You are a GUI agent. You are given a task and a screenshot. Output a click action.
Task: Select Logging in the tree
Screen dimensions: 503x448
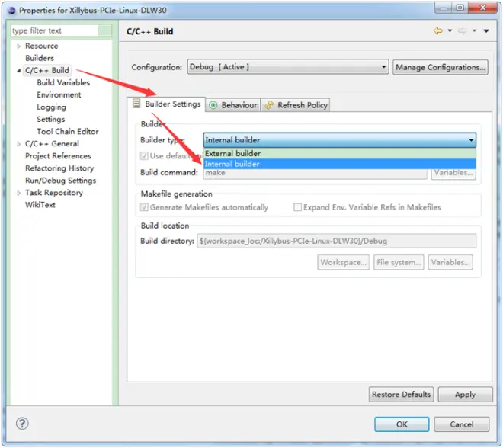pyautogui.click(x=51, y=107)
